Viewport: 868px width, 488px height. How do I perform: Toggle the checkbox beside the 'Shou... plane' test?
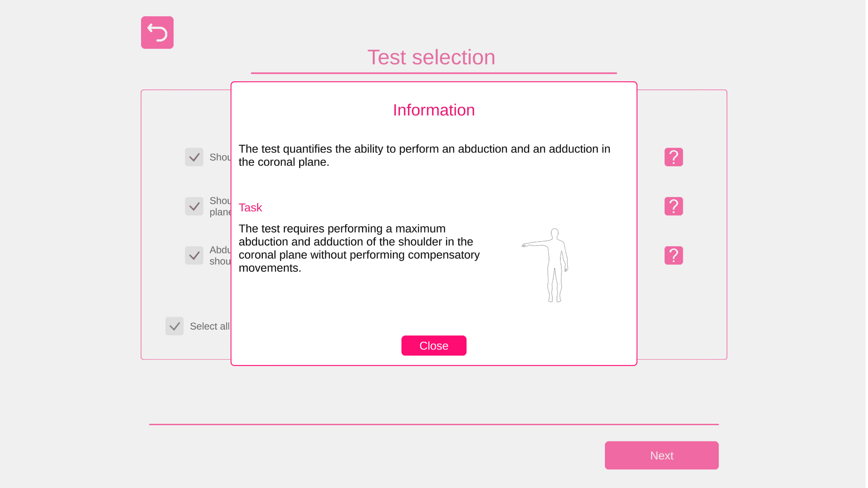[194, 206]
